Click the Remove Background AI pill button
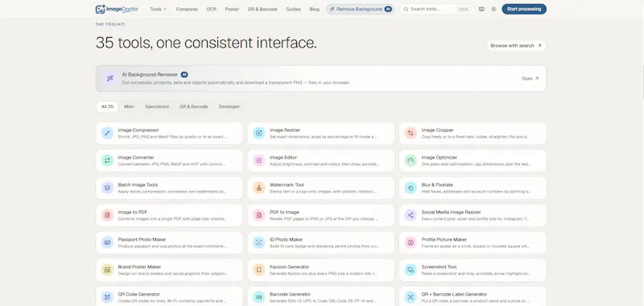The image size is (644, 306). [x=360, y=9]
